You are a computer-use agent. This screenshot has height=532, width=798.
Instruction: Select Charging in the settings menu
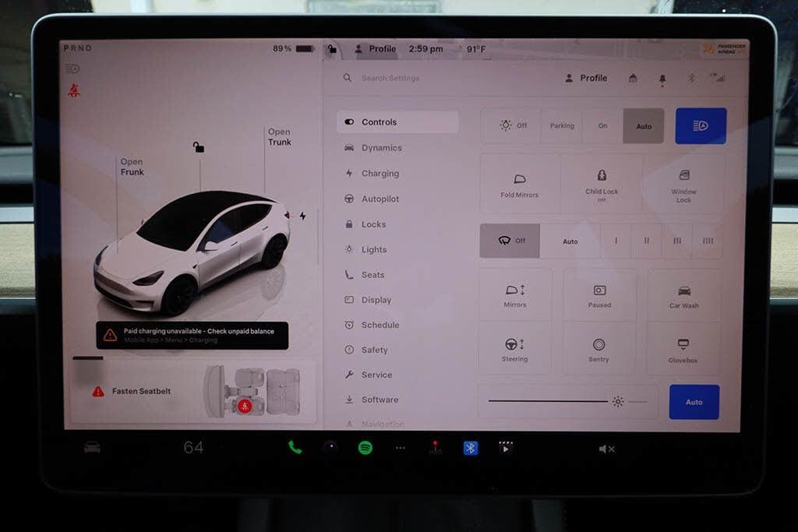click(x=380, y=174)
